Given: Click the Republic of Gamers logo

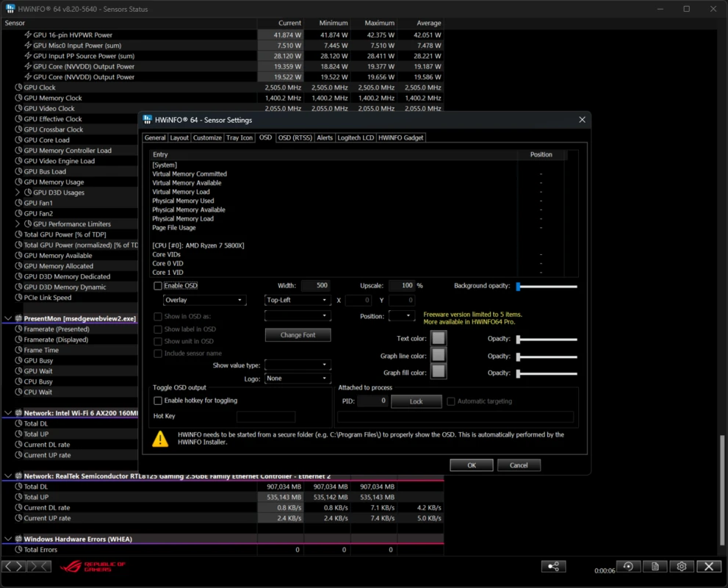Looking at the screenshot, I should coord(93,566).
